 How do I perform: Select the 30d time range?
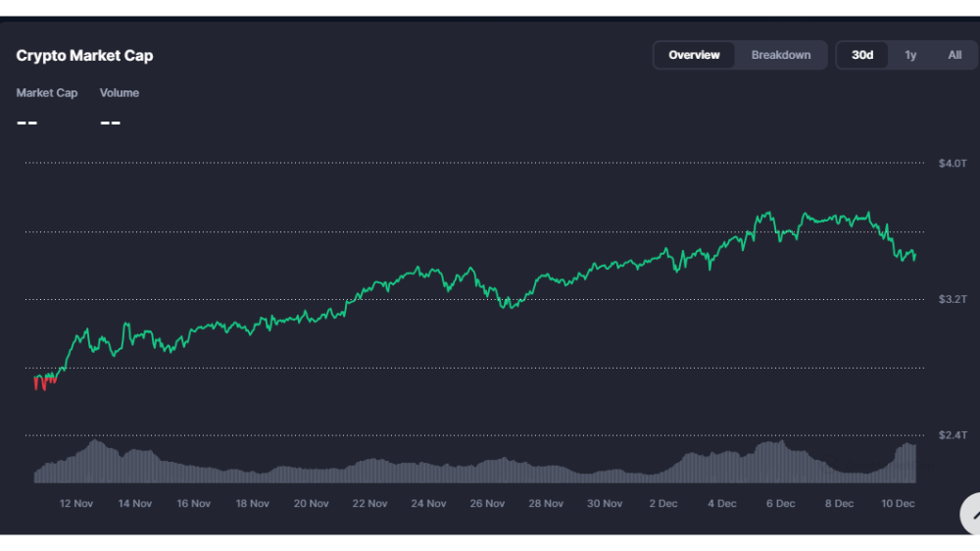[x=861, y=55]
